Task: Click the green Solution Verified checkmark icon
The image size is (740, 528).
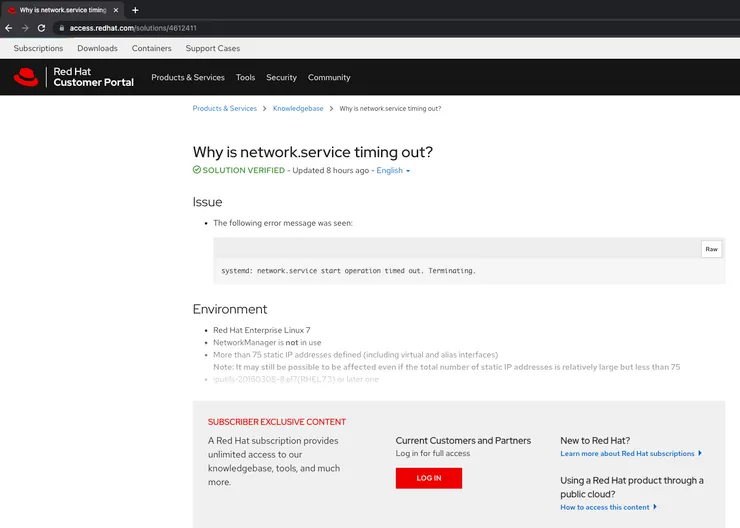Action: click(197, 170)
